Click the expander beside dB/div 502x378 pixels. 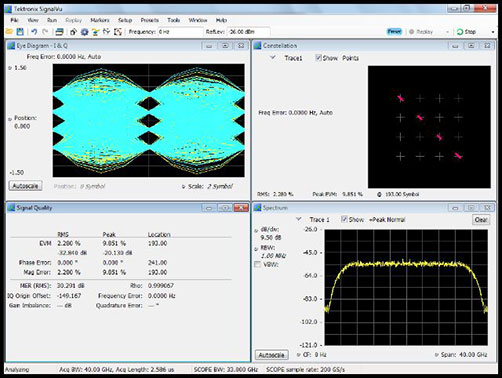(x=256, y=230)
